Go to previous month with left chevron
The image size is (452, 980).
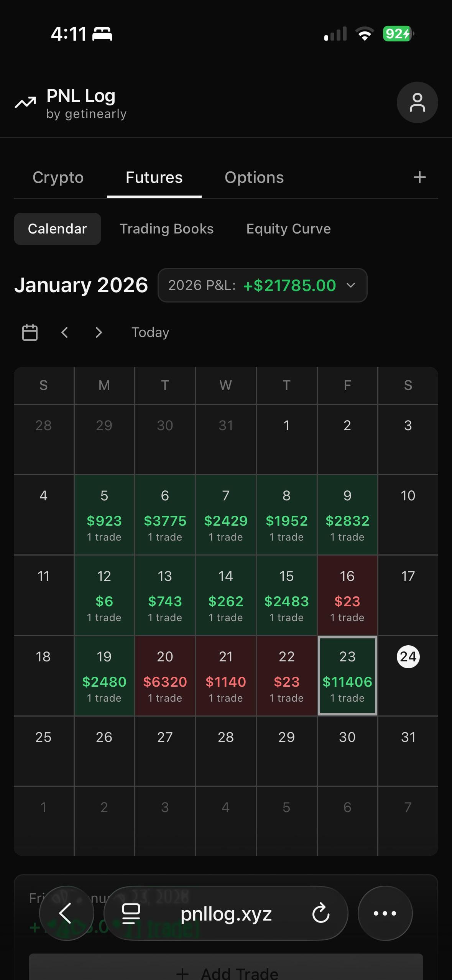click(x=64, y=332)
